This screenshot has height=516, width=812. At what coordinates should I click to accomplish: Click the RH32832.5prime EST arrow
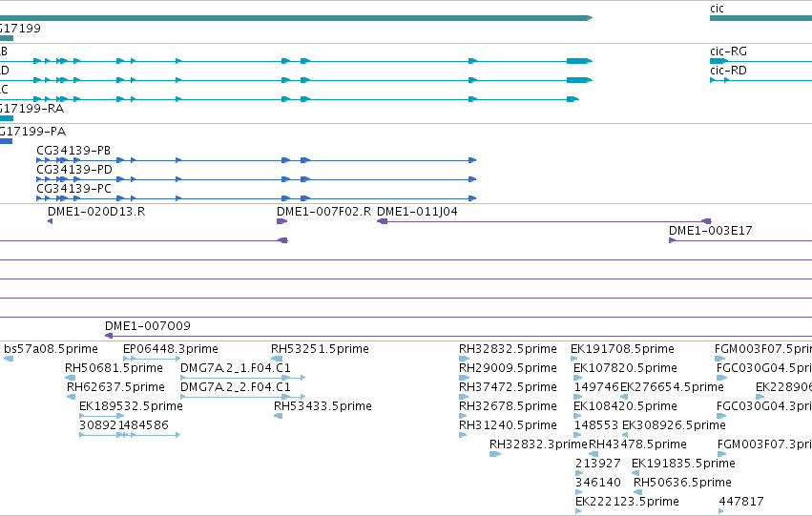point(464,359)
